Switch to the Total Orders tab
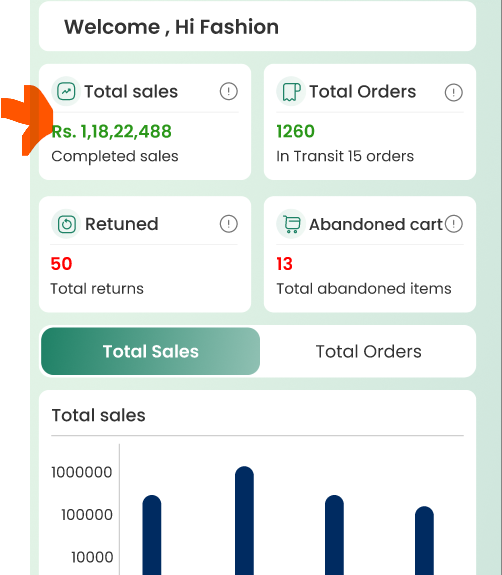 coord(368,351)
